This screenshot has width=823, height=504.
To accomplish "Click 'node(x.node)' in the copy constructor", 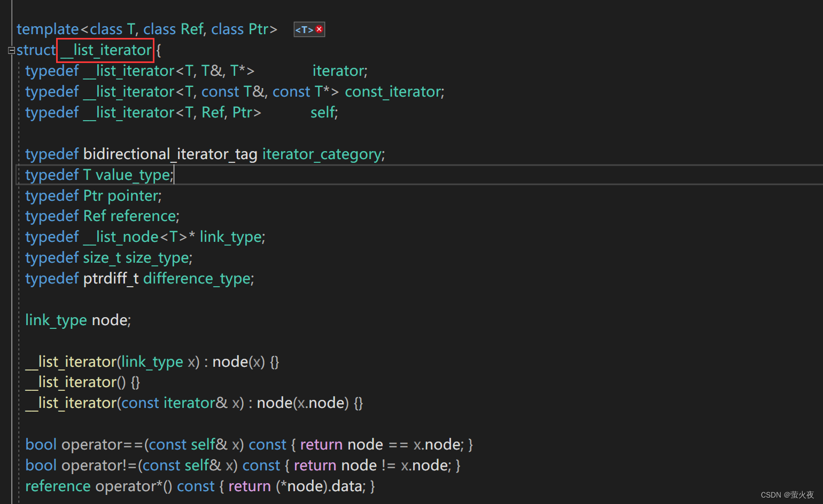I will 302,403.
